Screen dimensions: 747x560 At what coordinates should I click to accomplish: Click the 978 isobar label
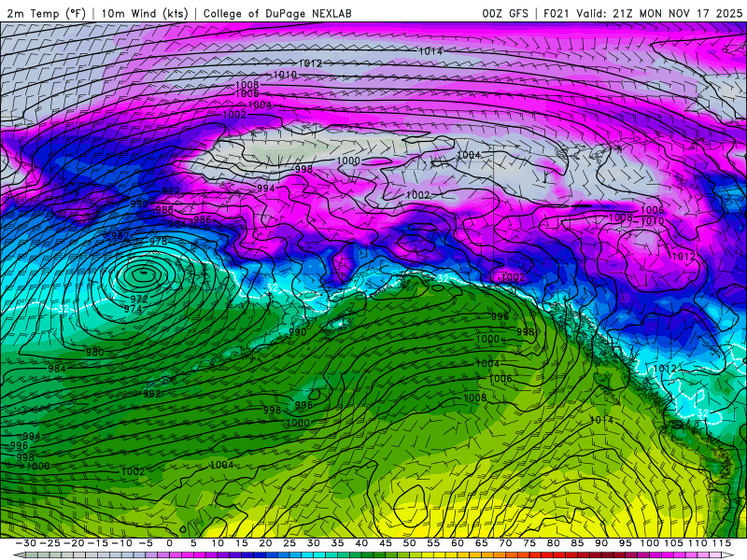coord(159,242)
